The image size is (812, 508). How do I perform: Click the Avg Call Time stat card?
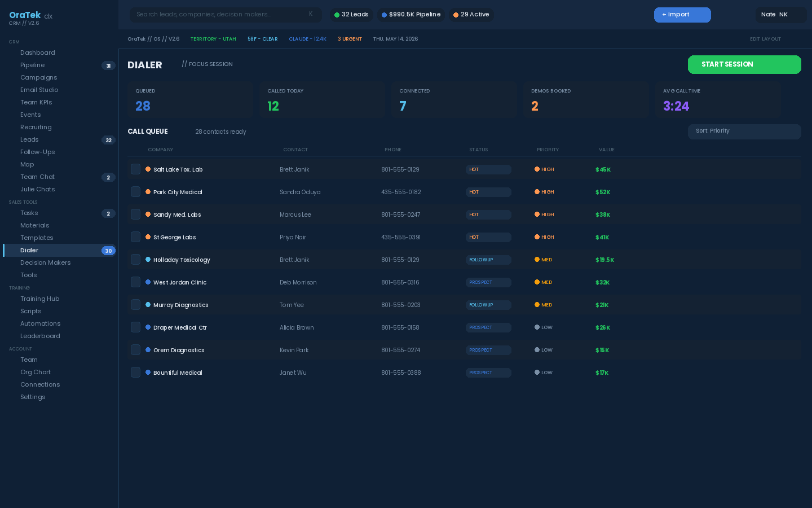click(718, 99)
